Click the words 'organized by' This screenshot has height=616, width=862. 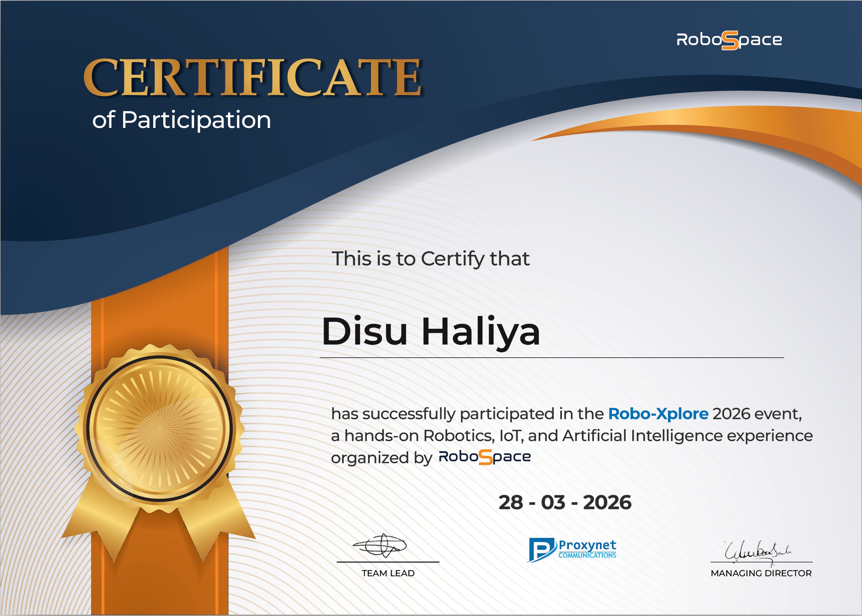coord(382,458)
